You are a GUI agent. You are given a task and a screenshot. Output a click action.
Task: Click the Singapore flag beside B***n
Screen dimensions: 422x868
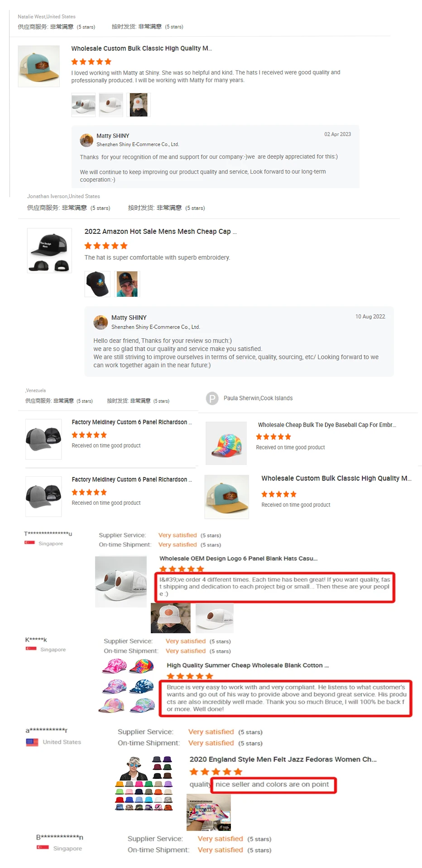(43, 847)
